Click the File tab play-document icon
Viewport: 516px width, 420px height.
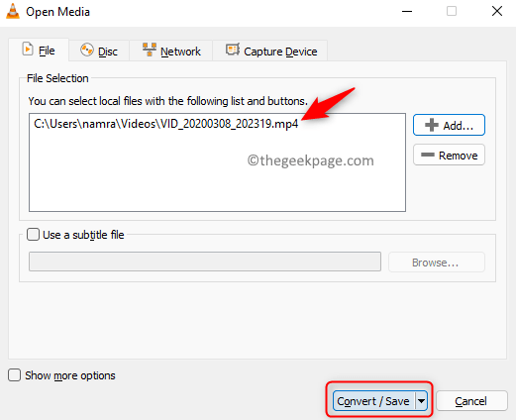click(x=28, y=50)
